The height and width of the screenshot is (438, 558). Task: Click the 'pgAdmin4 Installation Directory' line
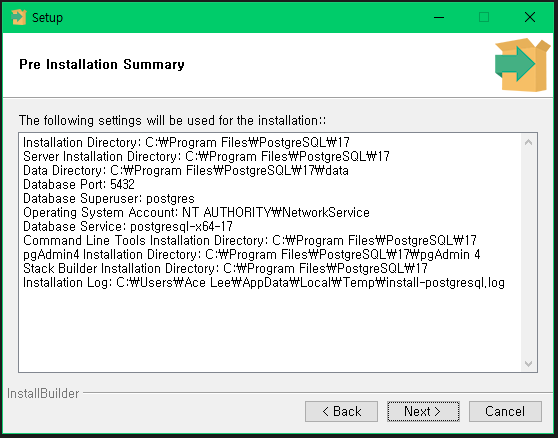point(252,255)
